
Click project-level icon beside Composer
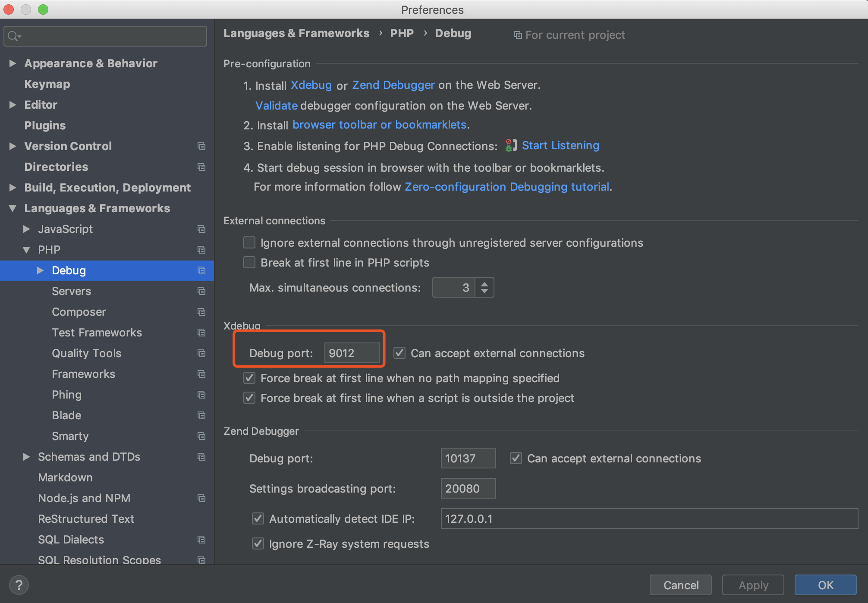[x=201, y=312]
